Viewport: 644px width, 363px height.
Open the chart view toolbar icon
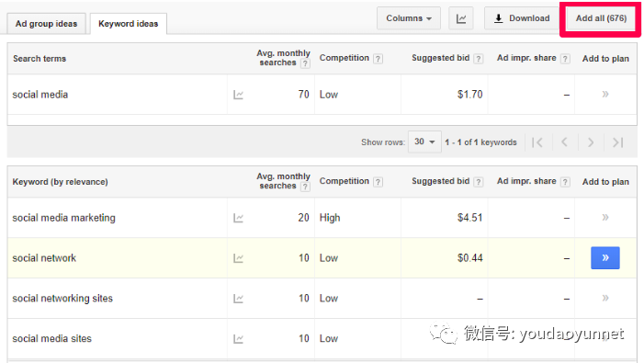[461, 18]
